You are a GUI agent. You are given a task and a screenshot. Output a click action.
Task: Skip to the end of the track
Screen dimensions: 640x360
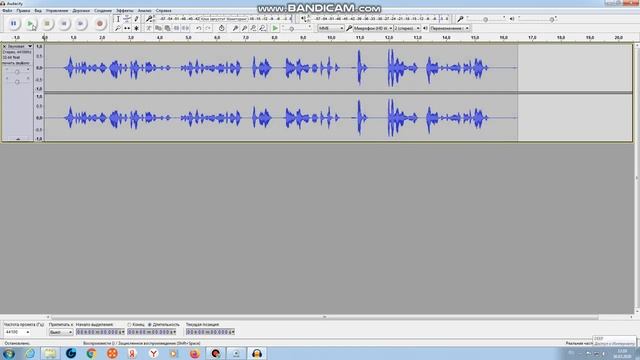tap(80, 24)
